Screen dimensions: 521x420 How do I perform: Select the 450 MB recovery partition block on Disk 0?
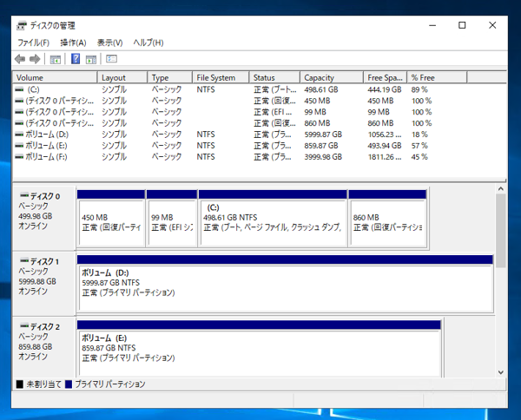pos(111,219)
